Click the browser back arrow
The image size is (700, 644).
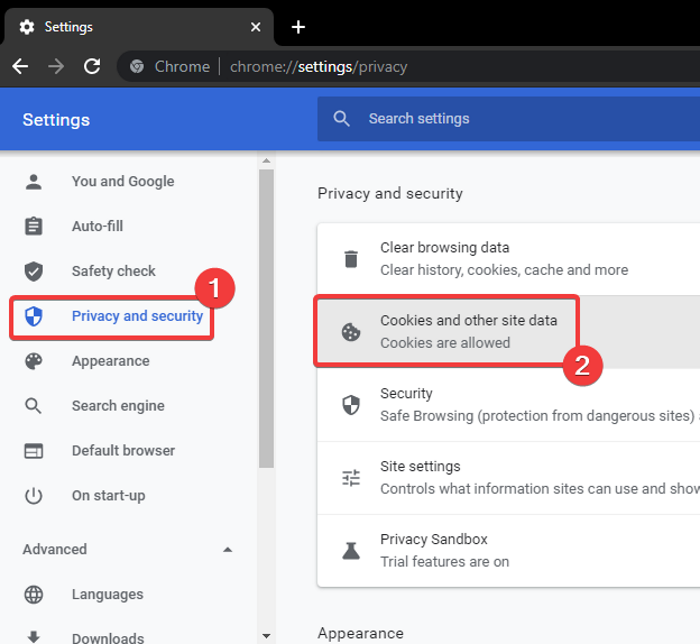click(x=20, y=66)
